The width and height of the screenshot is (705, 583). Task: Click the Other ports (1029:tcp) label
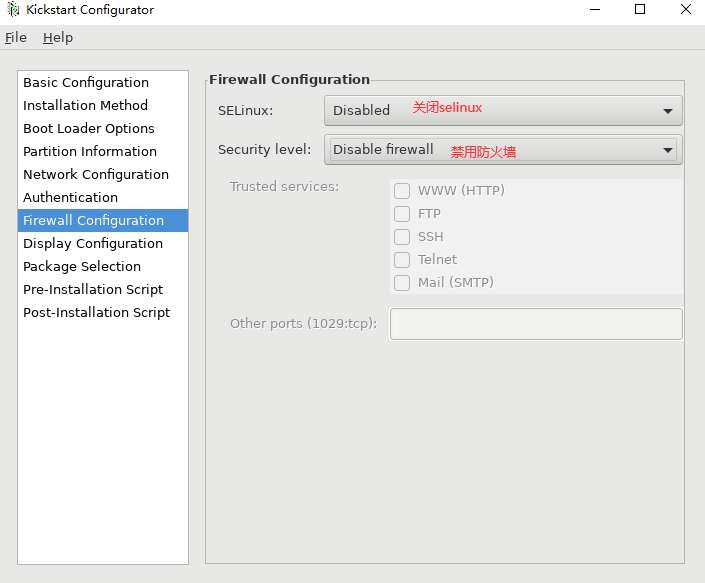click(303, 324)
